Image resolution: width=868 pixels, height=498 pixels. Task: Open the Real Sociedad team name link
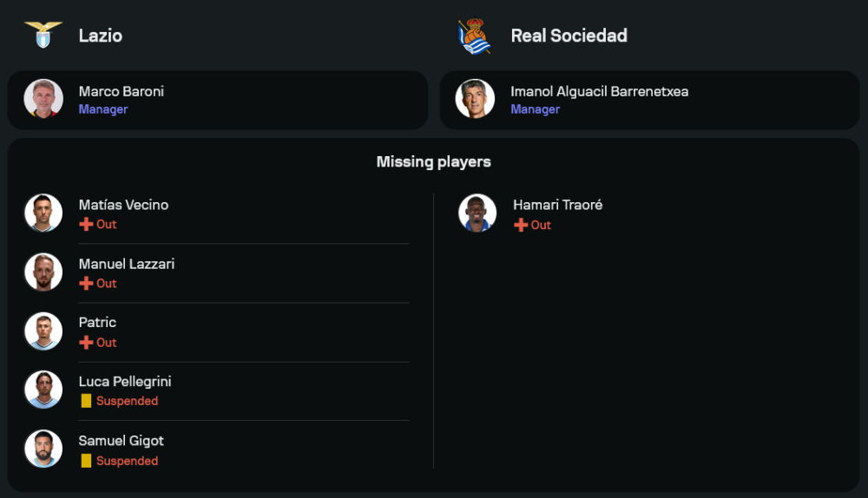569,36
